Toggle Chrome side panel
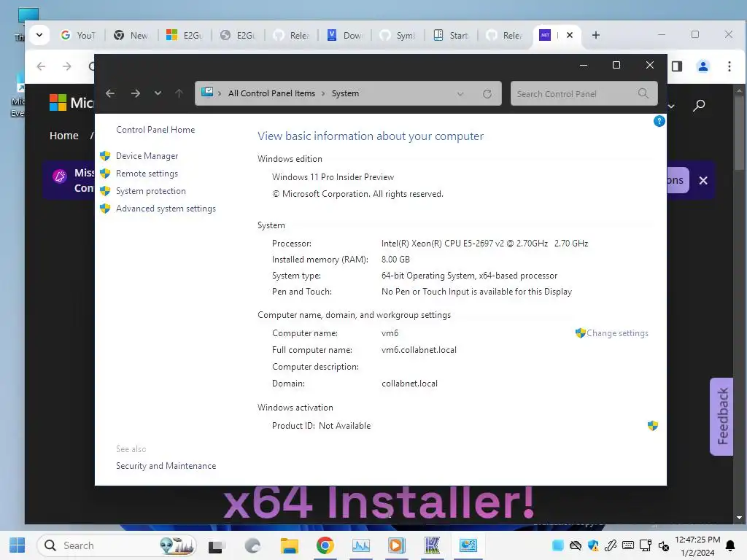The image size is (747, 560). (677, 66)
